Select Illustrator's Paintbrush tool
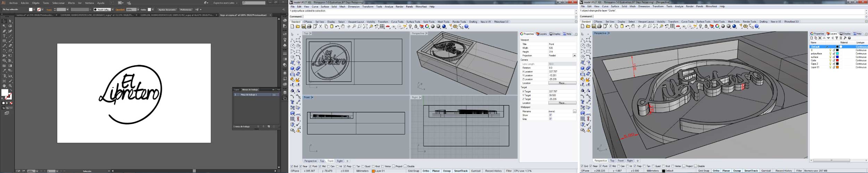 point(10,41)
